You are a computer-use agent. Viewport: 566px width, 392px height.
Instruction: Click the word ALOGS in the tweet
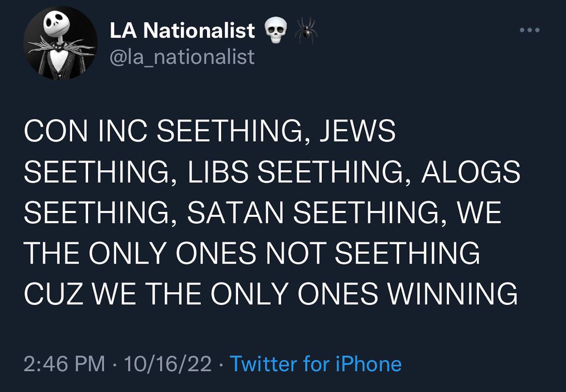click(x=471, y=171)
